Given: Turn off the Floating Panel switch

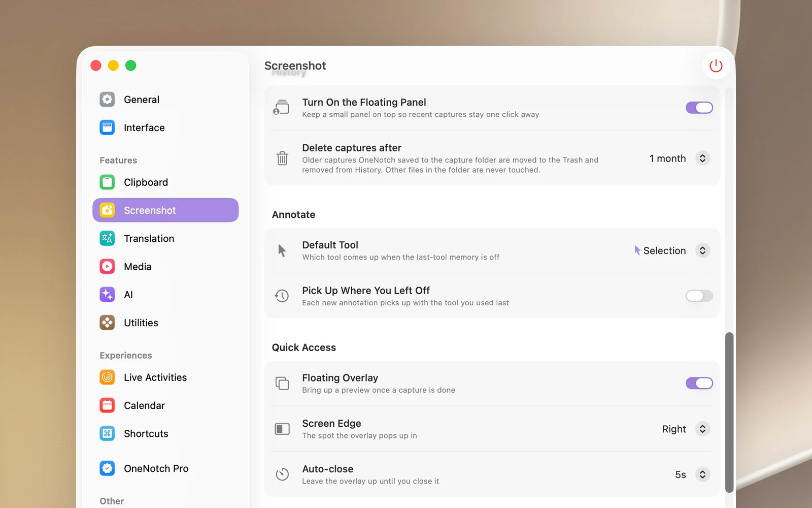Looking at the screenshot, I should coord(699,108).
